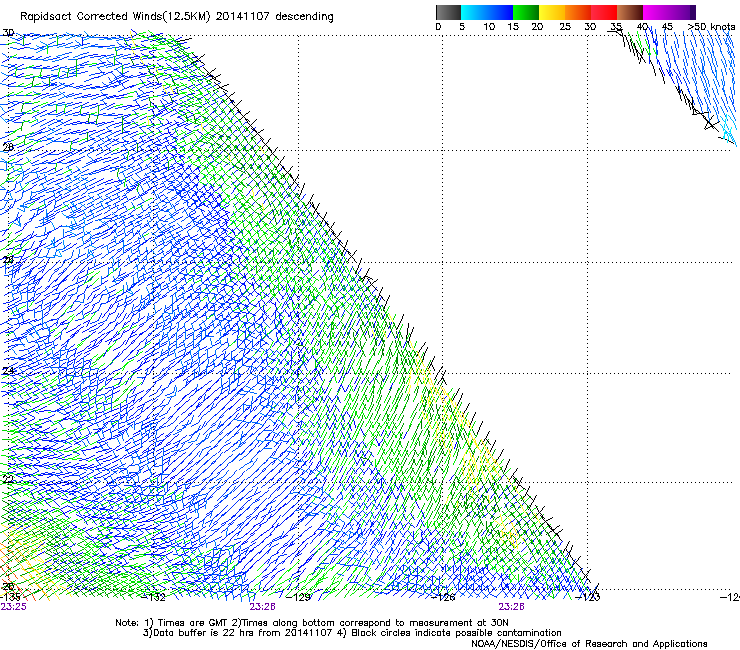Image resolution: width=740 pixels, height=650 pixels.
Task: Click the longitude -129 axis label
Action: [299, 598]
